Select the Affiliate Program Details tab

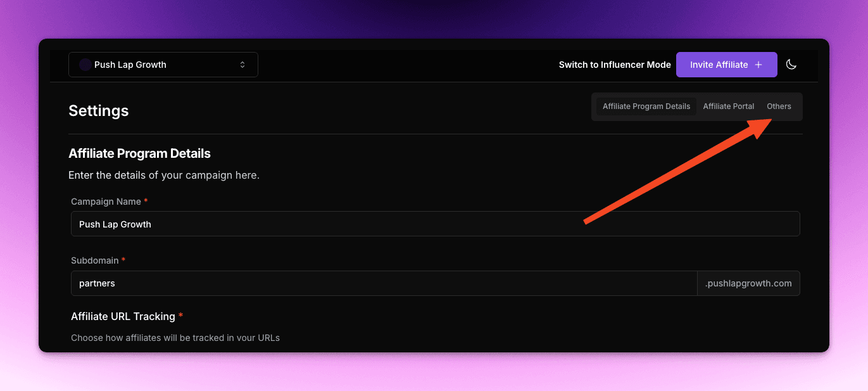pos(646,106)
